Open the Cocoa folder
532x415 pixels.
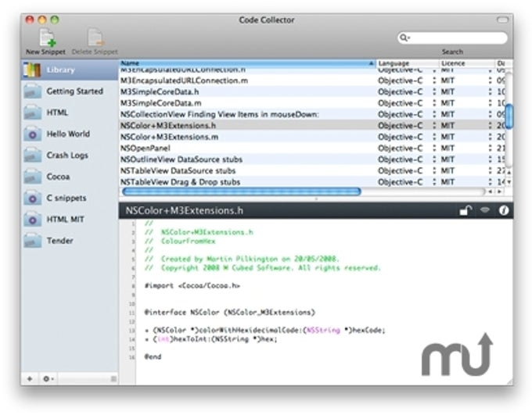coord(70,177)
